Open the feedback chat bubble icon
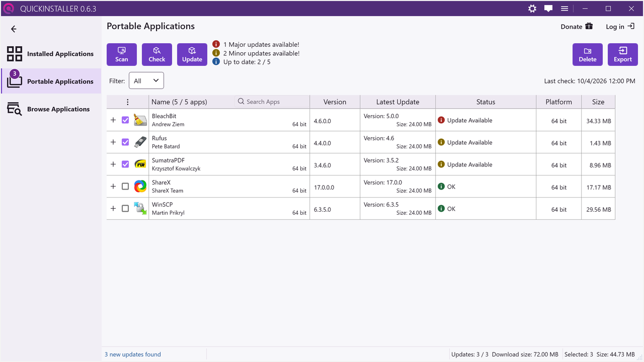Image resolution: width=644 pixels, height=362 pixels. (548, 9)
